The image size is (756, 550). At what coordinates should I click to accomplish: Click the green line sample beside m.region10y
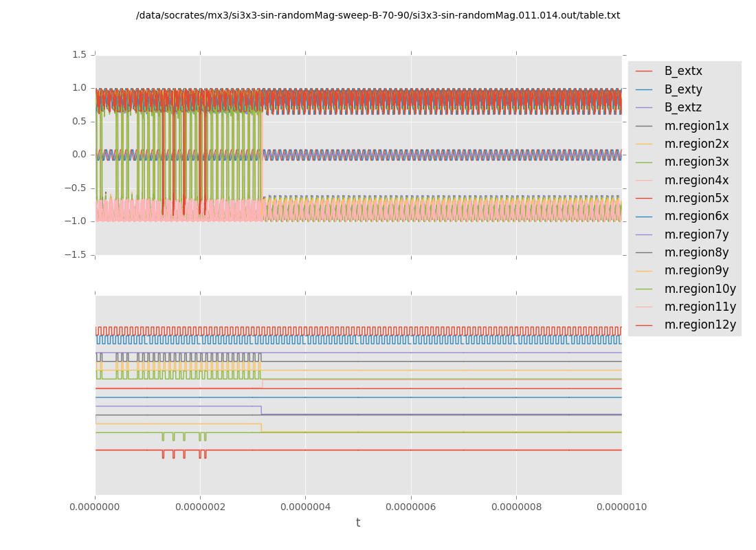point(644,289)
